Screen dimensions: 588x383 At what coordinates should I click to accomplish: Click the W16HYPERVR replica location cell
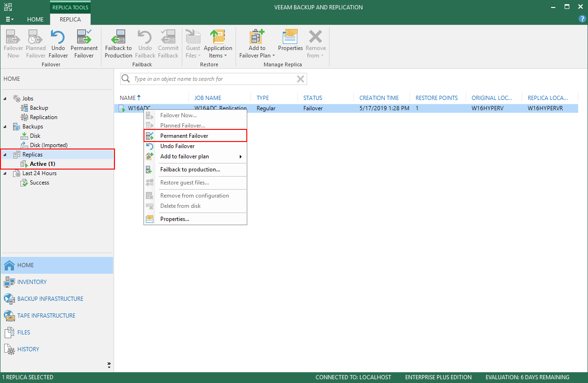point(546,108)
